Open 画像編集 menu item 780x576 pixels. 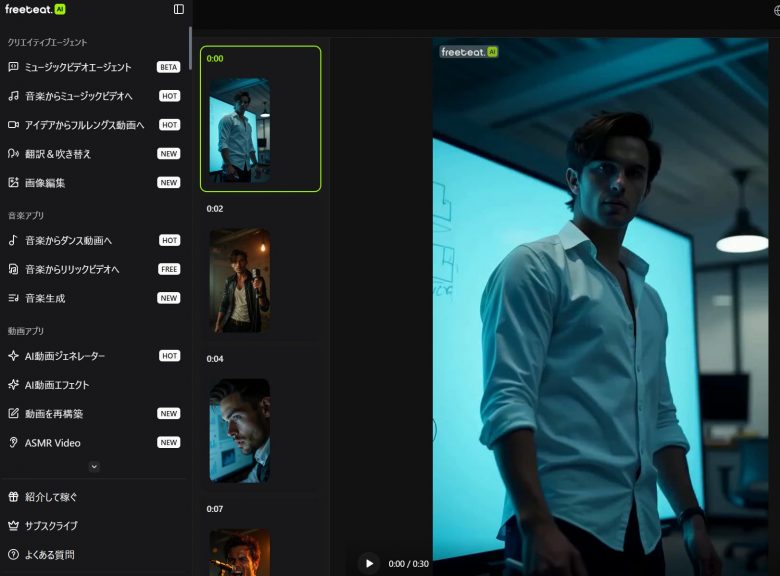(x=94, y=183)
